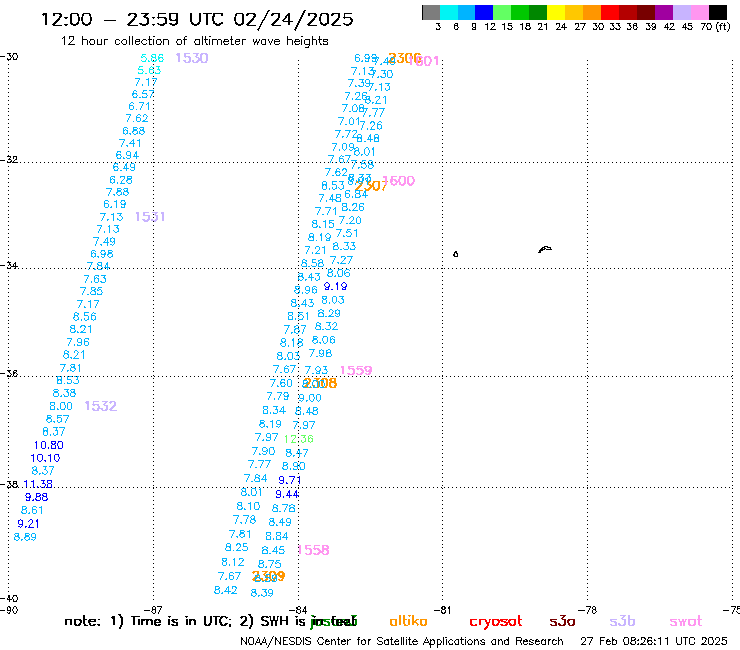Click the gray swatch in the legend
This screenshot has height=650, width=740.
[431, 12]
